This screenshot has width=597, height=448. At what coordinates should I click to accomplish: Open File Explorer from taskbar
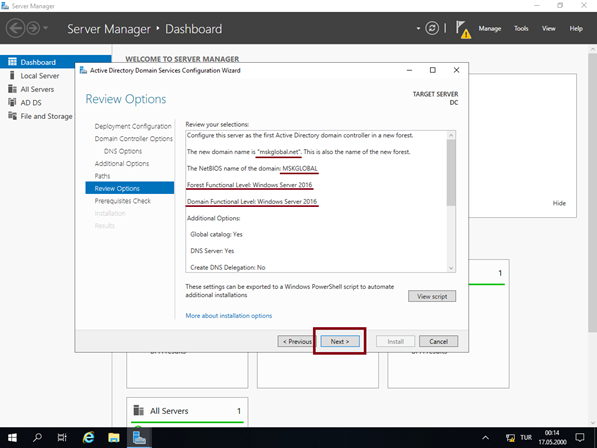coord(113,438)
